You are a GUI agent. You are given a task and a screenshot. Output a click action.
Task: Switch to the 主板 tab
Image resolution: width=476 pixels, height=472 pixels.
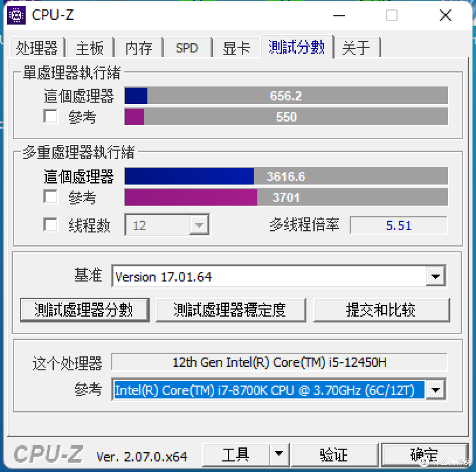pyautogui.click(x=89, y=48)
